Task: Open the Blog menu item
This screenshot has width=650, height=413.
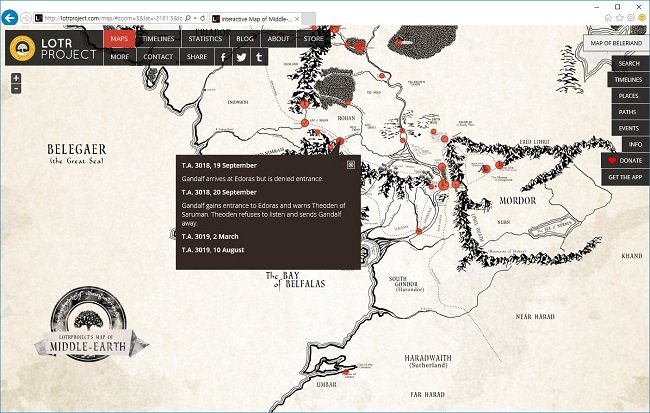Action: [x=245, y=39]
